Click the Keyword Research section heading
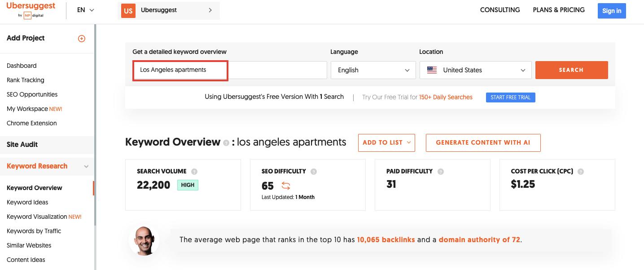Image resolution: width=644 pixels, height=270 pixels. (37, 166)
